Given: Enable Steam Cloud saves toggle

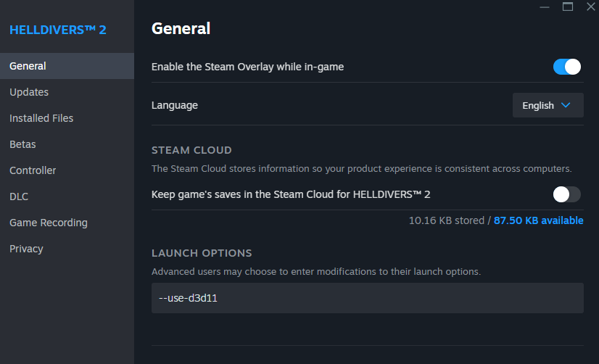Looking at the screenshot, I should pos(567,194).
